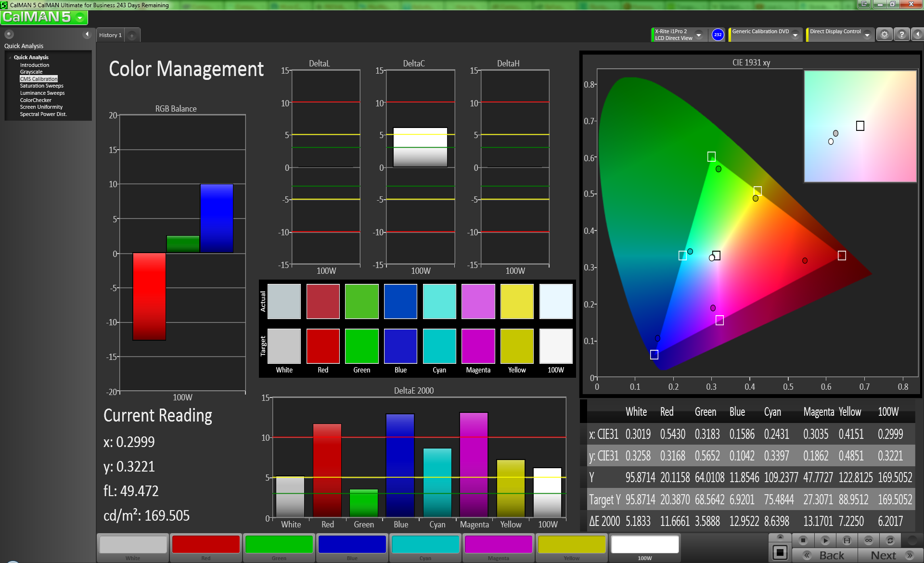Click the 100W Y value 169.5052

pyautogui.click(x=895, y=477)
